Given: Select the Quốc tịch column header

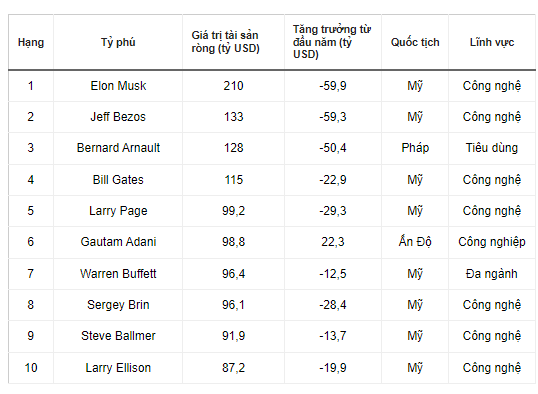Looking at the screenshot, I should click(x=415, y=42).
